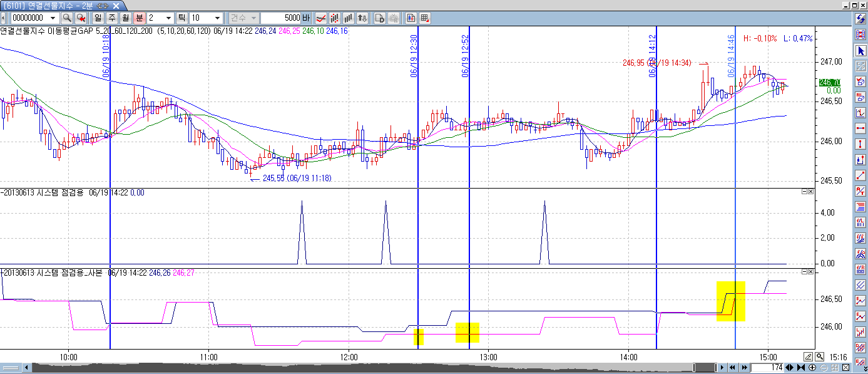Select the vertical line drawing tool
Viewport: 868px width, 374px height.
(x=860, y=144)
